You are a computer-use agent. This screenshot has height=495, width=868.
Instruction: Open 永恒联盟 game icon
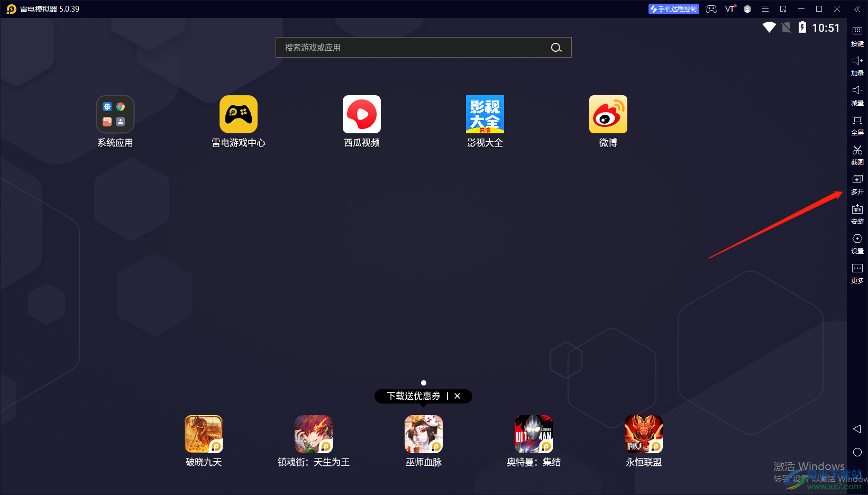644,434
